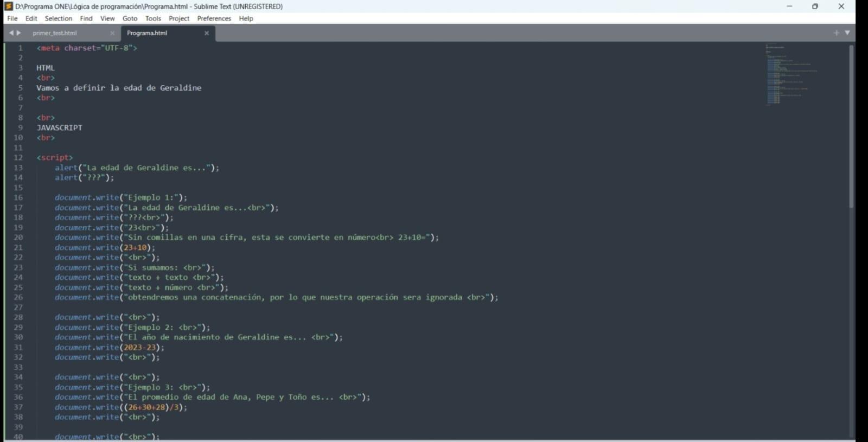Click document.write("Ejemplo 1:") line
Image resolution: width=868 pixels, height=442 pixels.
click(x=120, y=197)
